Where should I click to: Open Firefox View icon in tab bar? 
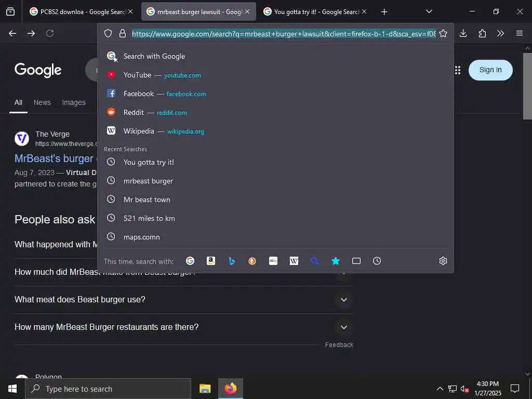coord(10,11)
